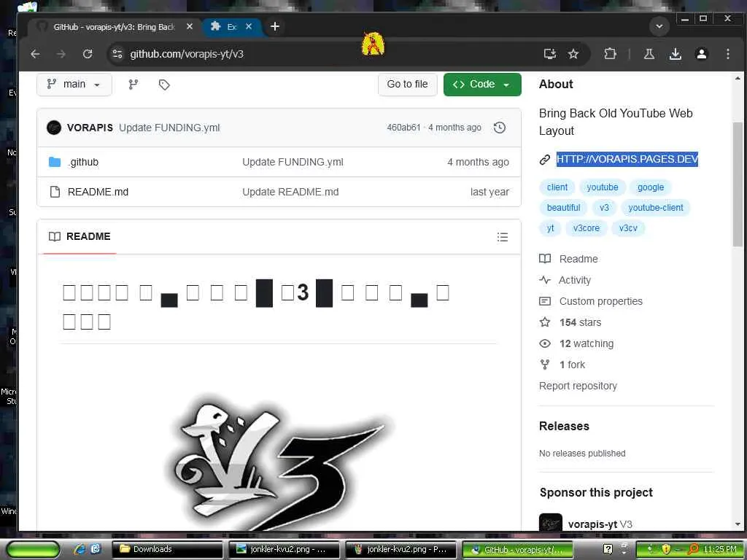747x560 pixels.
Task: Close the Extensions tab
Action: tap(249, 27)
